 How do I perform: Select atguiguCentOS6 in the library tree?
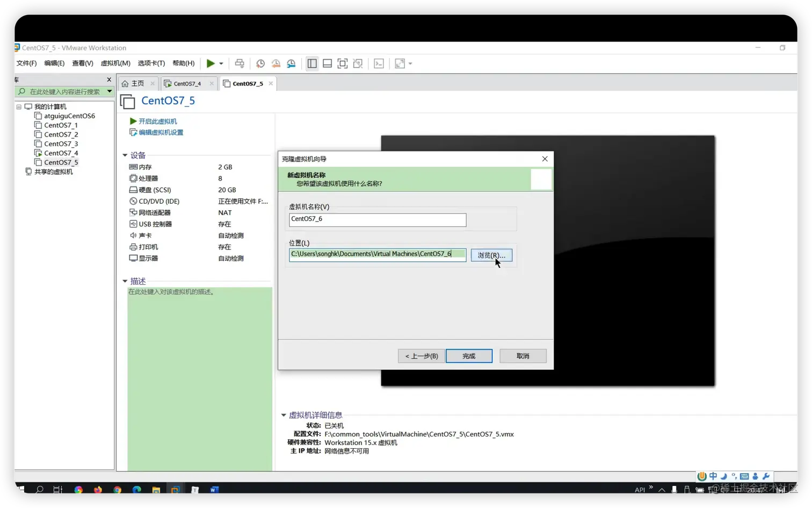pyautogui.click(x=69, y=116)
